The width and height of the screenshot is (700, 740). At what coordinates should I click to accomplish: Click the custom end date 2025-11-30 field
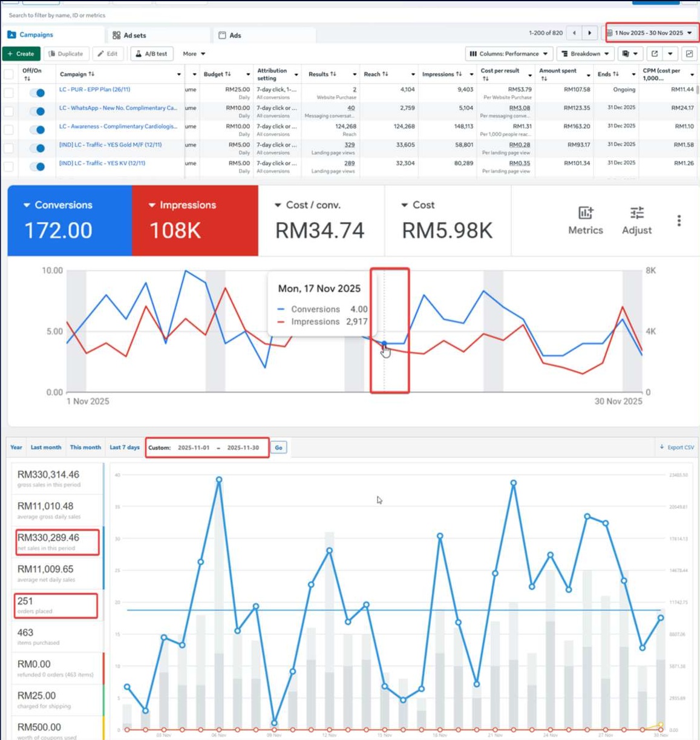(243, 448)
